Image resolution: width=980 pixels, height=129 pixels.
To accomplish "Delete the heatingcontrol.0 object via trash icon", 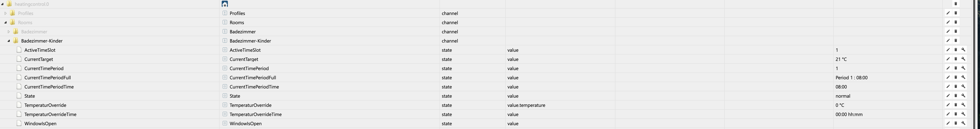I will [956, 4].
